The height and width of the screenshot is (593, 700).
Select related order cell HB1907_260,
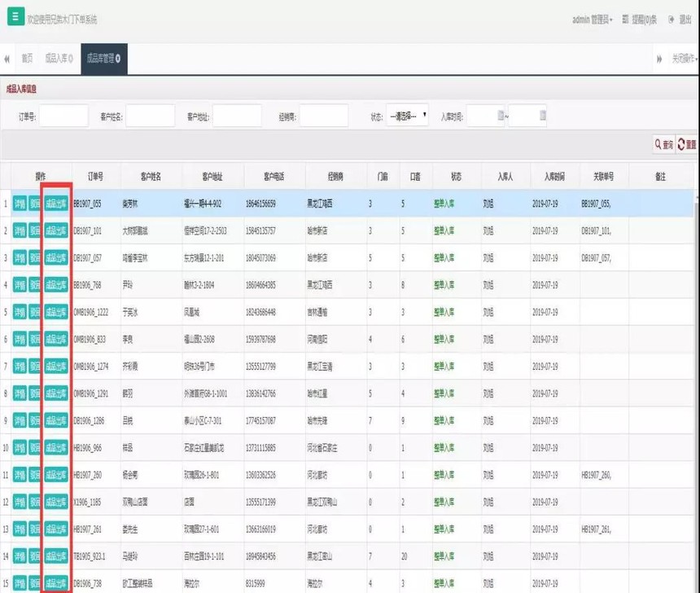pos(597,475)
